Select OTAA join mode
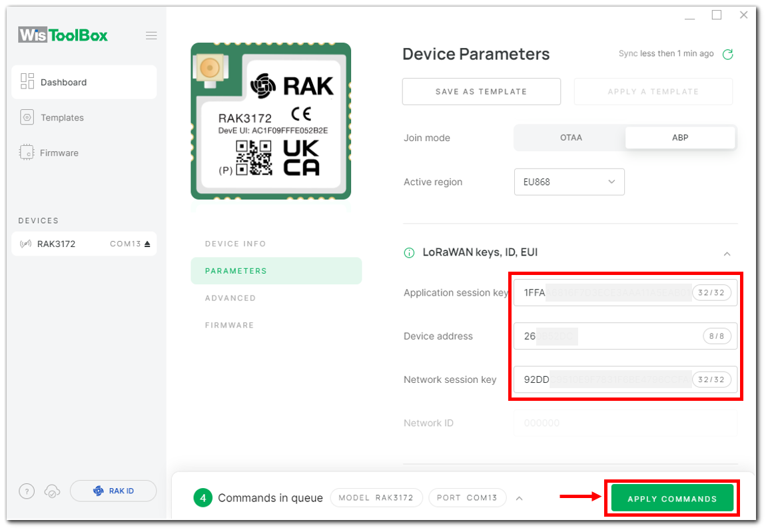 point(571,138)
